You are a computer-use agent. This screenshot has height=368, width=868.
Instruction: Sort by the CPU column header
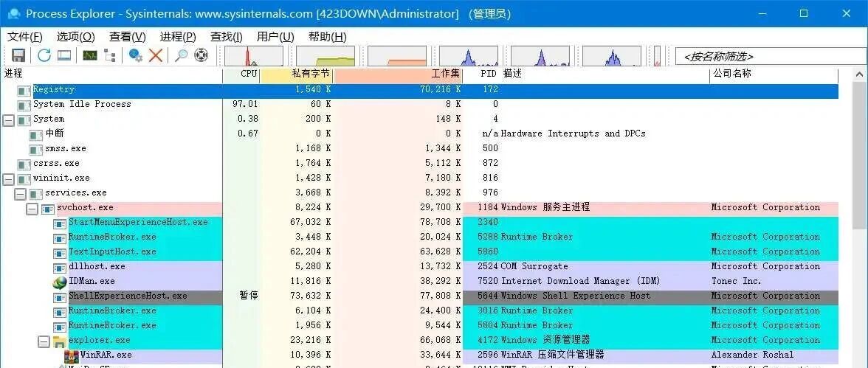(x=241, y=74)
